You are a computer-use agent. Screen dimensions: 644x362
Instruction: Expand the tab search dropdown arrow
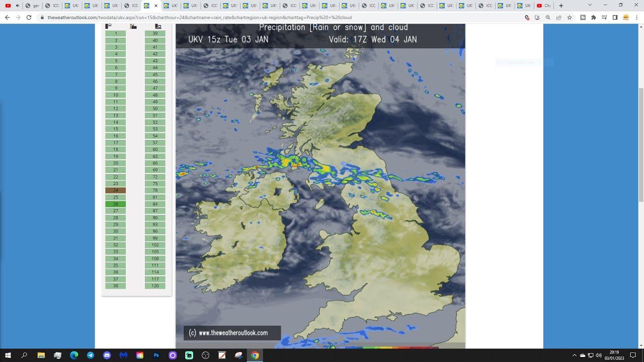pyautogui.click(x=590, y=5)
